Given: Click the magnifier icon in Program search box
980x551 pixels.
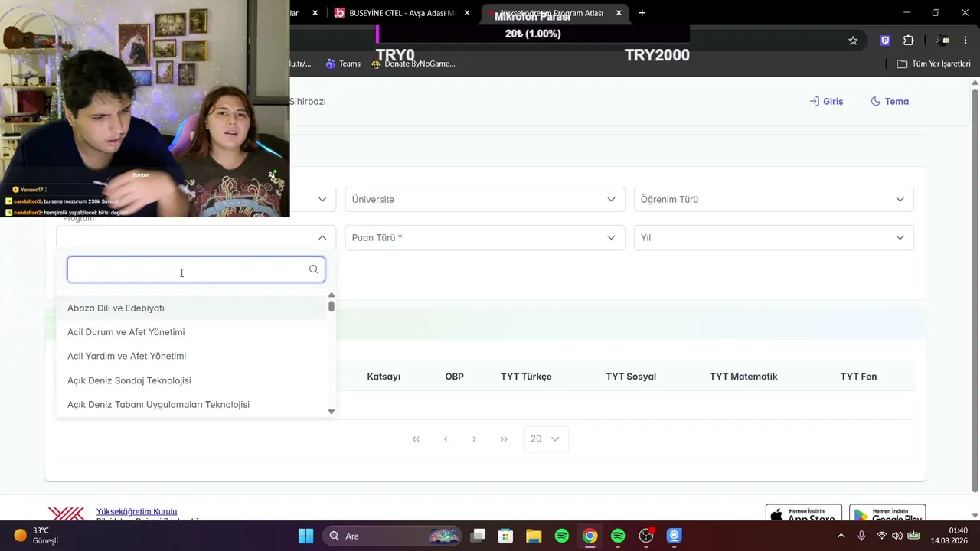Looking at the screenshot, I should coord(313,269).
